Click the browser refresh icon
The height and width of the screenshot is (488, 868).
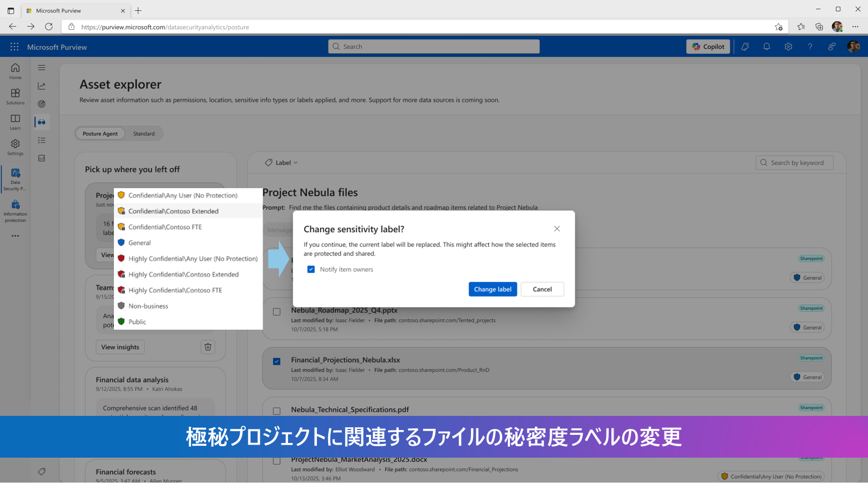click(49, 27)
